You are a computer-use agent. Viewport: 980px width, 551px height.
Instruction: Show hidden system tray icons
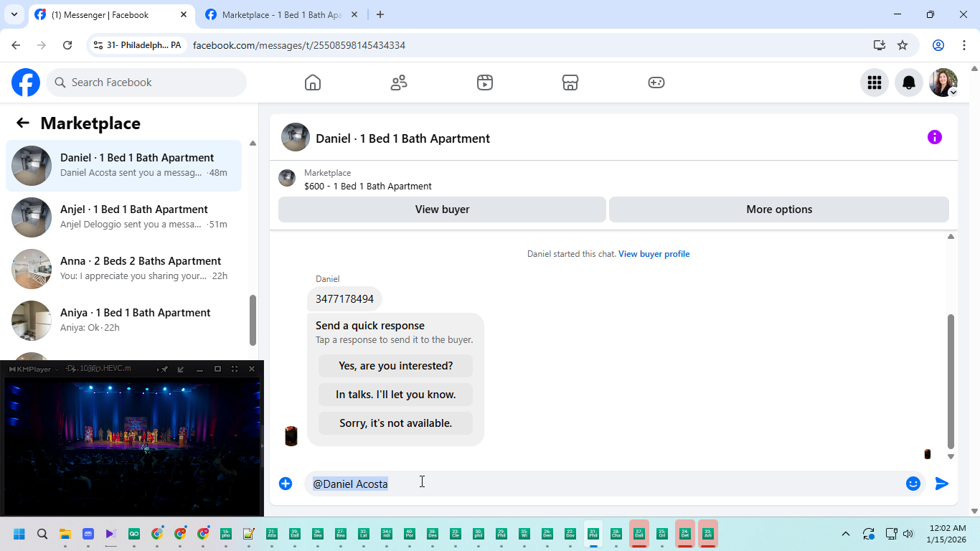846,534
